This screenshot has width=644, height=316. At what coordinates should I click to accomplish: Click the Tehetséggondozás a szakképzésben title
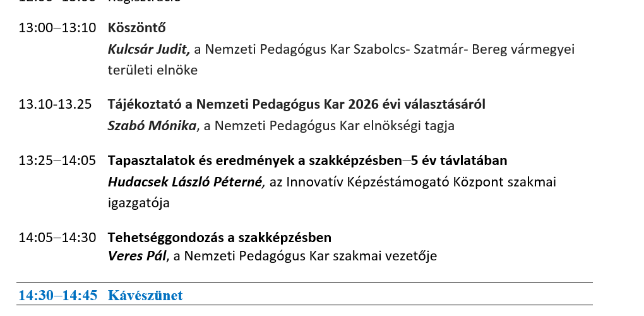point(219,238)
